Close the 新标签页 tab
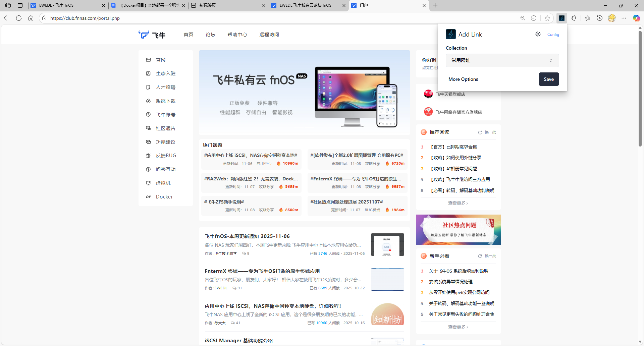The image size is (644, 346). coord(264,5)
